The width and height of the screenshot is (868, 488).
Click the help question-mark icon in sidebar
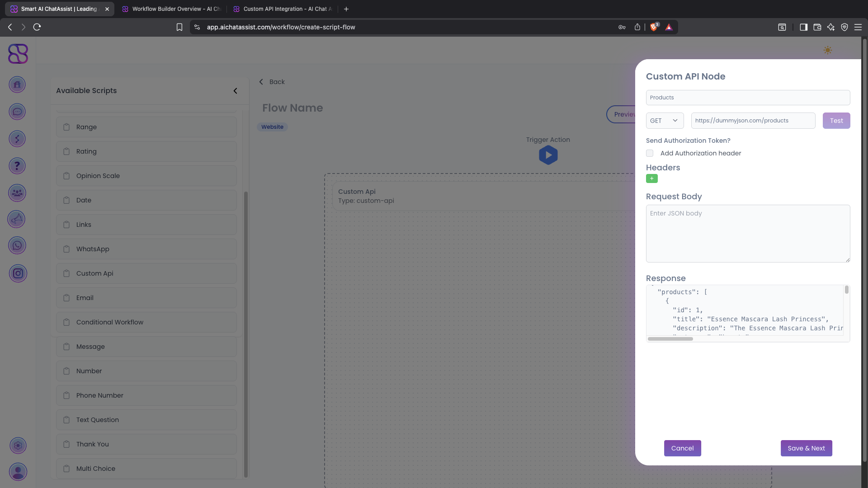[x=17, y=166]
